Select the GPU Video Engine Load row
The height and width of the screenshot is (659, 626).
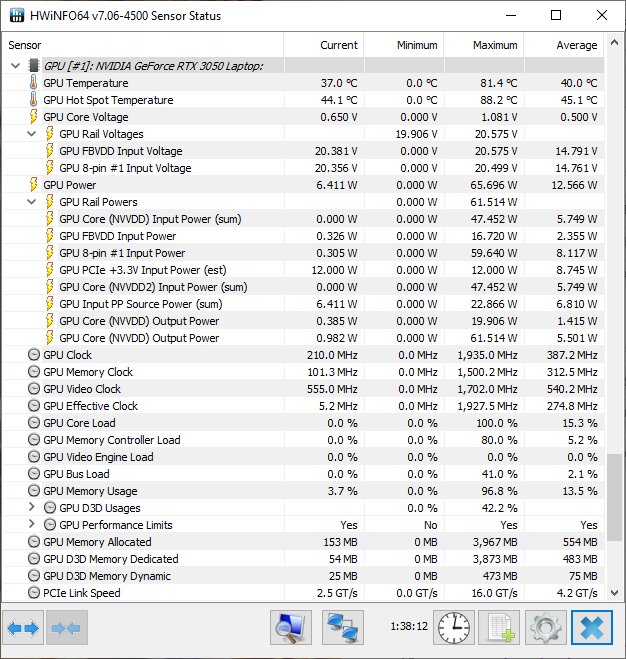pos(304,457)
